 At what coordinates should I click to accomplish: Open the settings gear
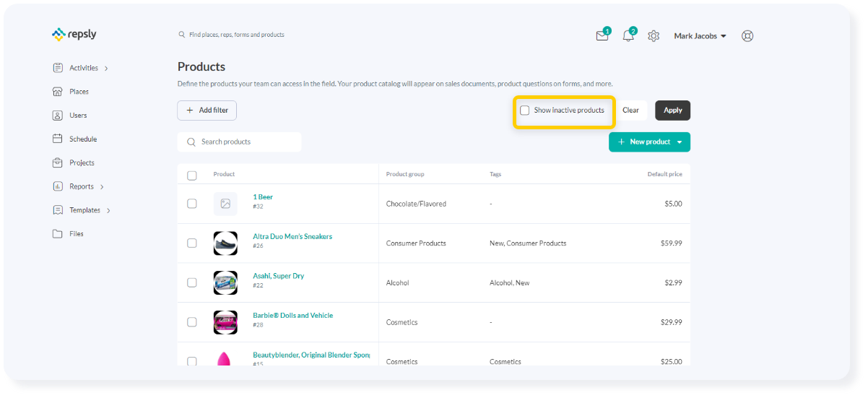pos(654,35)
